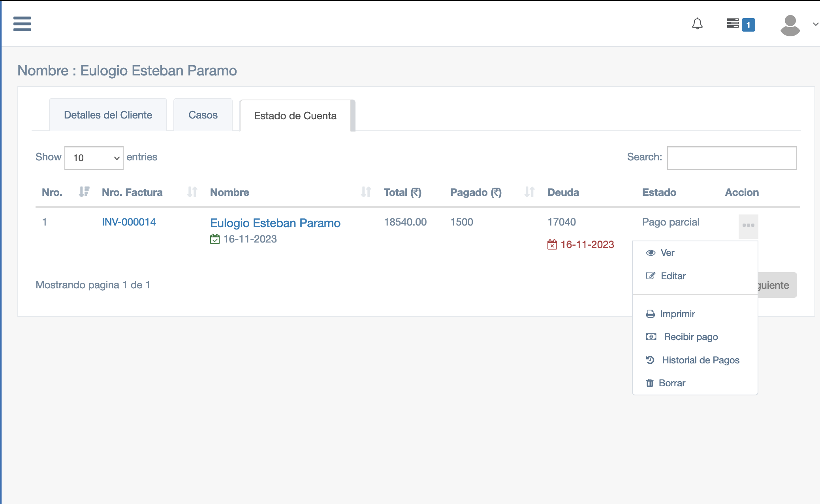This screenshot has width=820, height=504.
Task: Choose Recibir pago option
Action: click(690, 337)
